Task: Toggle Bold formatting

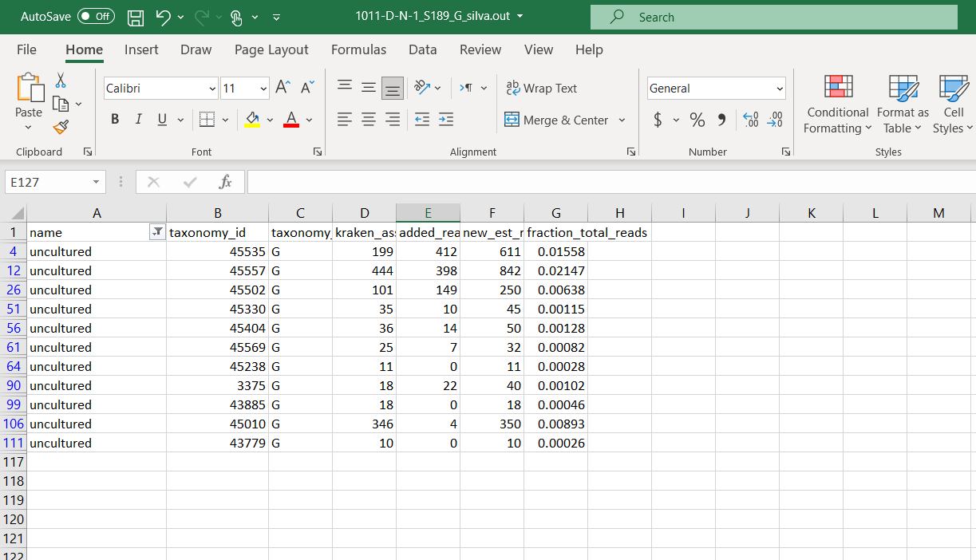Action: tap(114, 119)
